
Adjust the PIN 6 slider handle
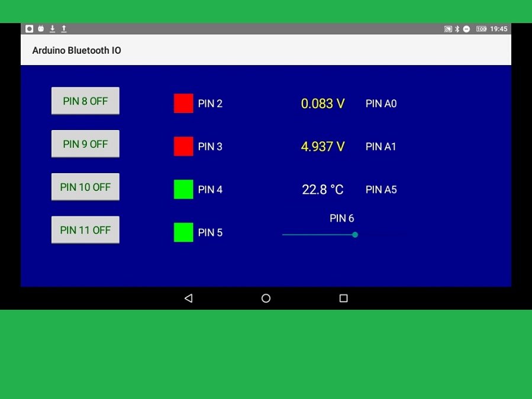[x=354, y=235]
